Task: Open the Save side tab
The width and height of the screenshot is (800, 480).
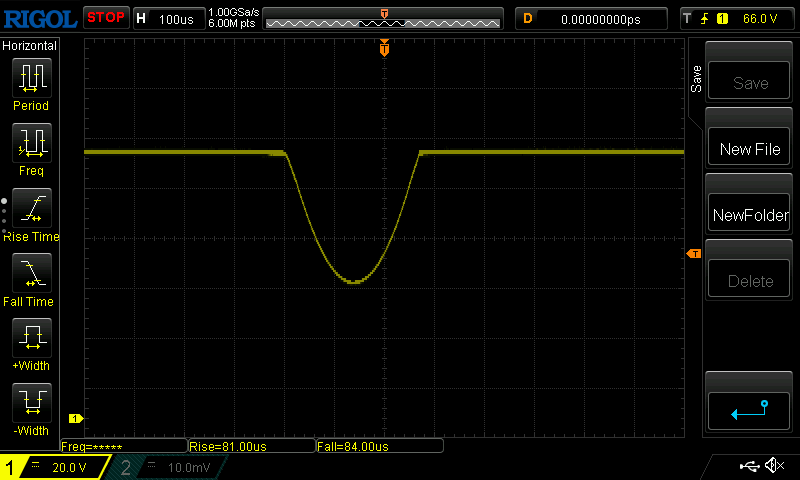Action: pyautogui.click(x=696, y=79)
